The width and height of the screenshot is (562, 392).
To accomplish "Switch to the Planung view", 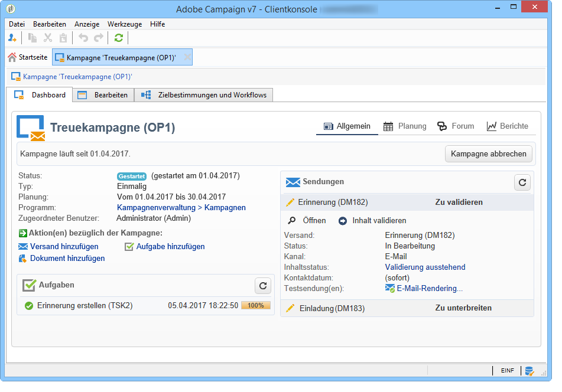I will pyautogui.click(x=405, y=126).
